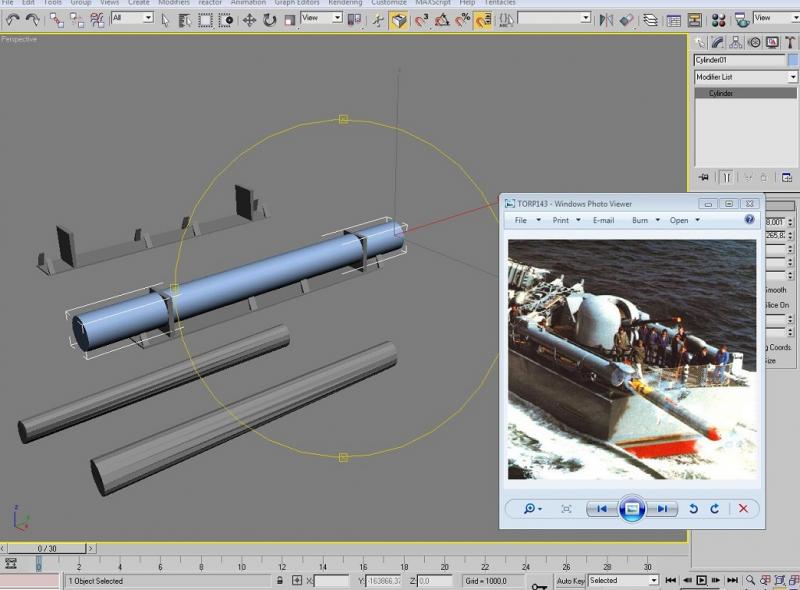Toggle Selection Lock padlock in status bar
800x590 pixels.
pyautogui.click(x=280, y=580)
